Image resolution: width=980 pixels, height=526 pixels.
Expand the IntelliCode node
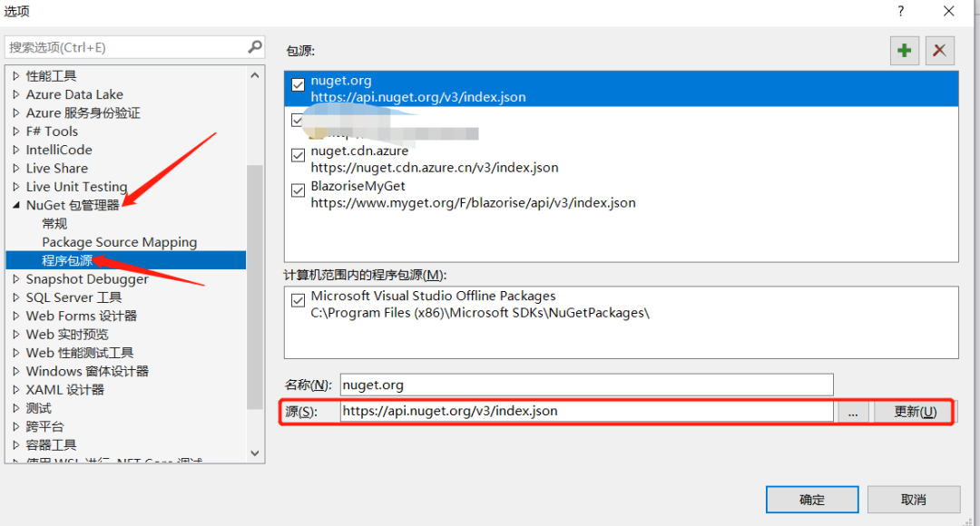point(16,150)
